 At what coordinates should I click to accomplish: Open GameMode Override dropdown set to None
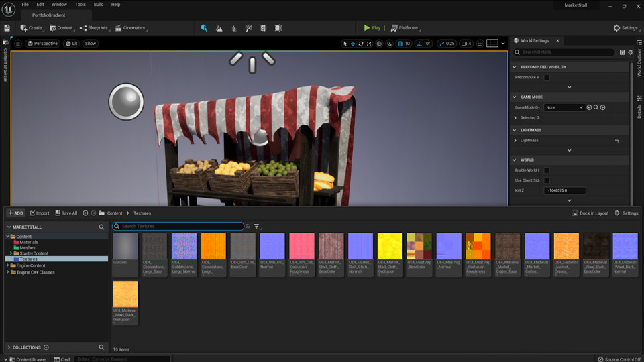(564, 107)
